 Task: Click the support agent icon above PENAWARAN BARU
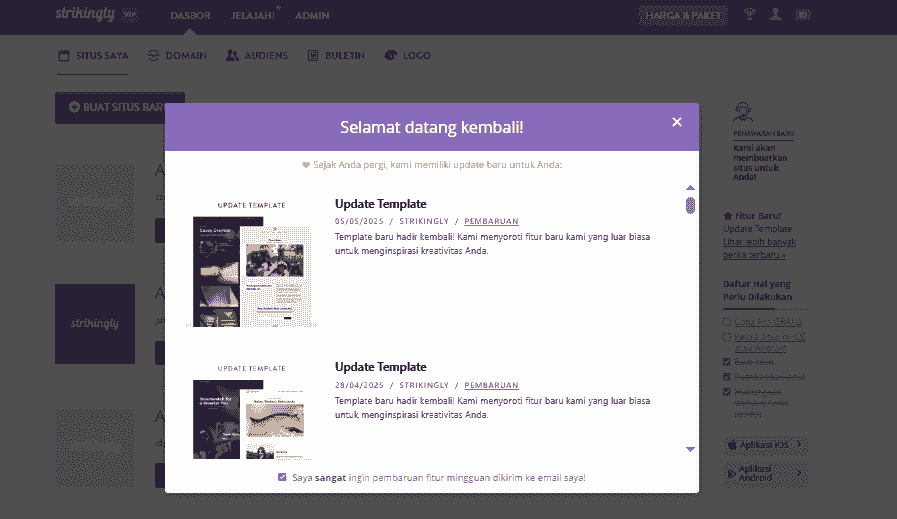(743, 112)
